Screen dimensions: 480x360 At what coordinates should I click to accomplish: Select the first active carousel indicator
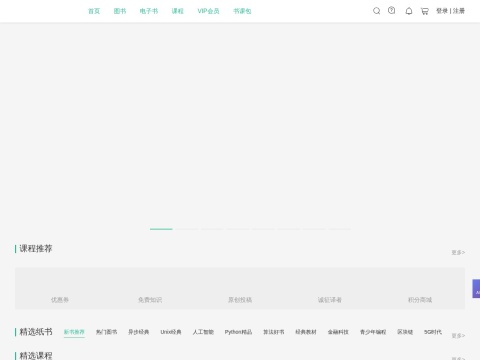(161, 229)
